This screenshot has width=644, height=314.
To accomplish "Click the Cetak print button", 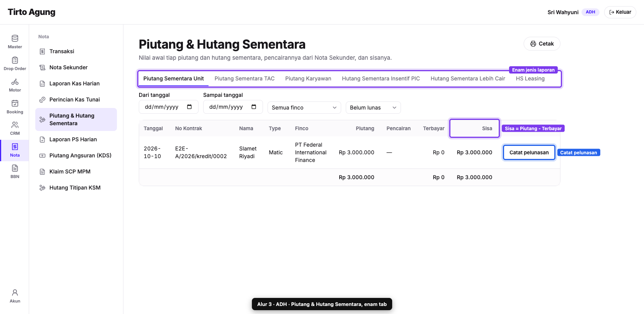I will click(x=542, y=44).
